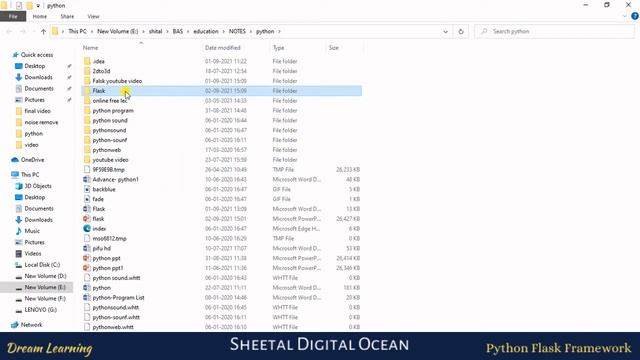The height and width of the screenshot is (360, 640).
Task: Open the File ribbon tab
Action: (13, 16)
